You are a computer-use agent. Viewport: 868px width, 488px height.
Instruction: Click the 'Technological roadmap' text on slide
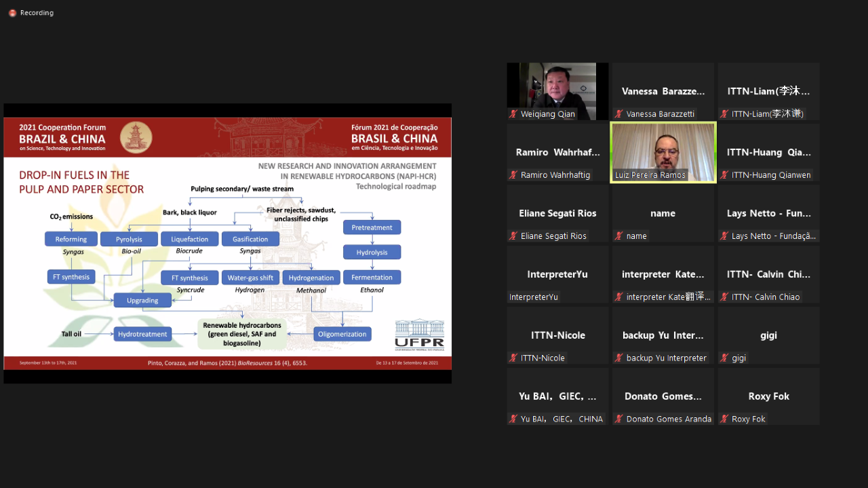tap(396, 186)
